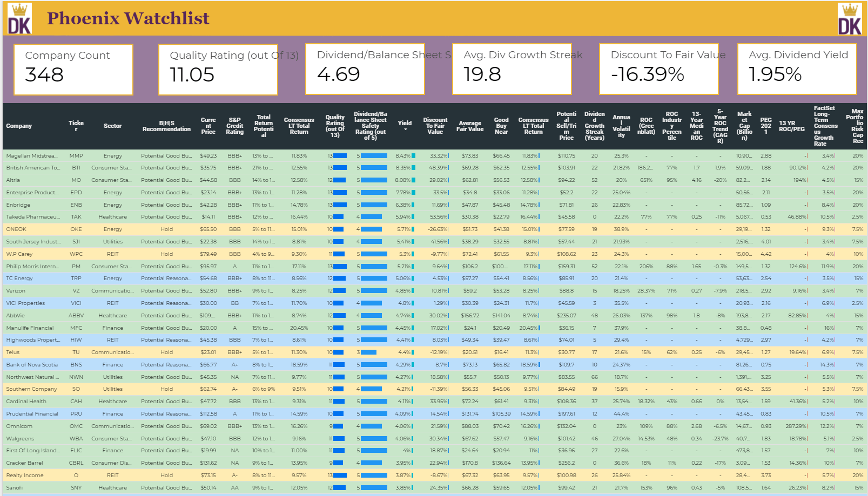
Task: Click the ENB ticker cell
Action: [76, 205]
